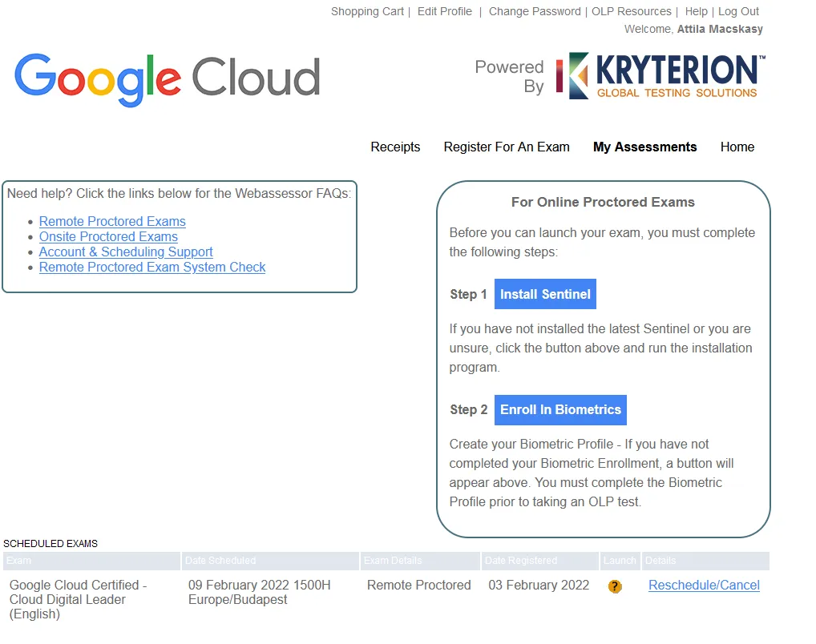
Task: Open My Assessments
Action: pyautogui.click(x=644, y=147)
